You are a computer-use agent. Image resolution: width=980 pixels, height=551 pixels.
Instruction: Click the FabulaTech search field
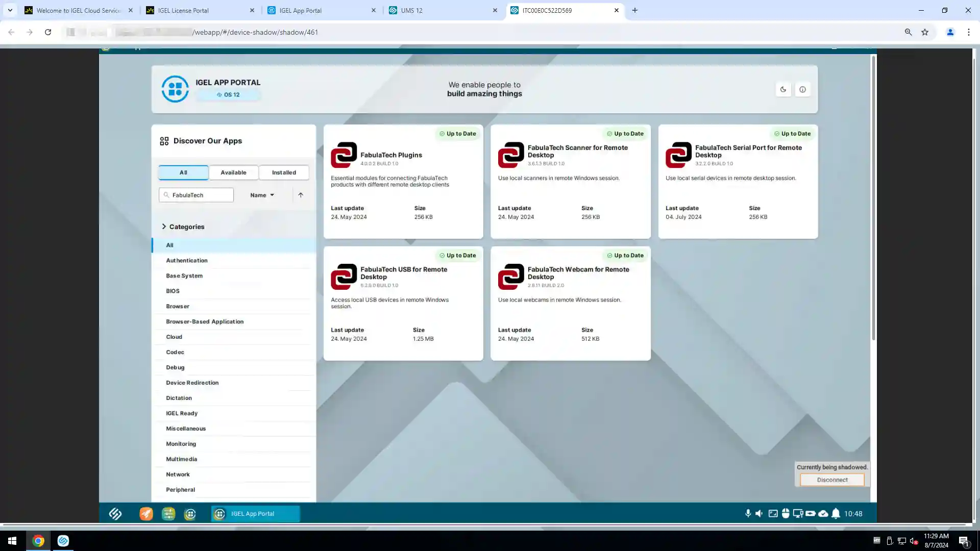coord(200,195)
